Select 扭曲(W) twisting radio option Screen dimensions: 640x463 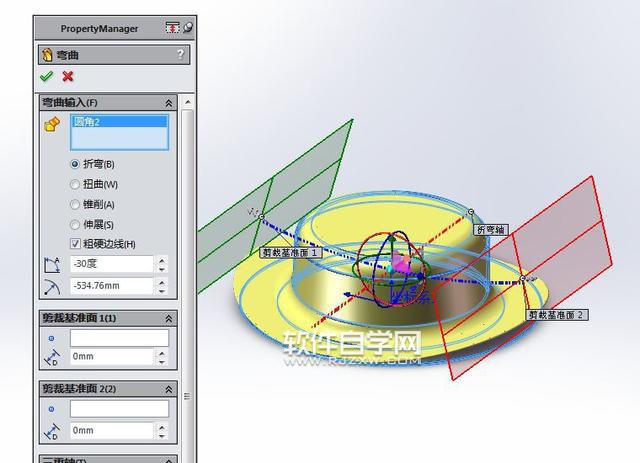click(x=75, y=184)
